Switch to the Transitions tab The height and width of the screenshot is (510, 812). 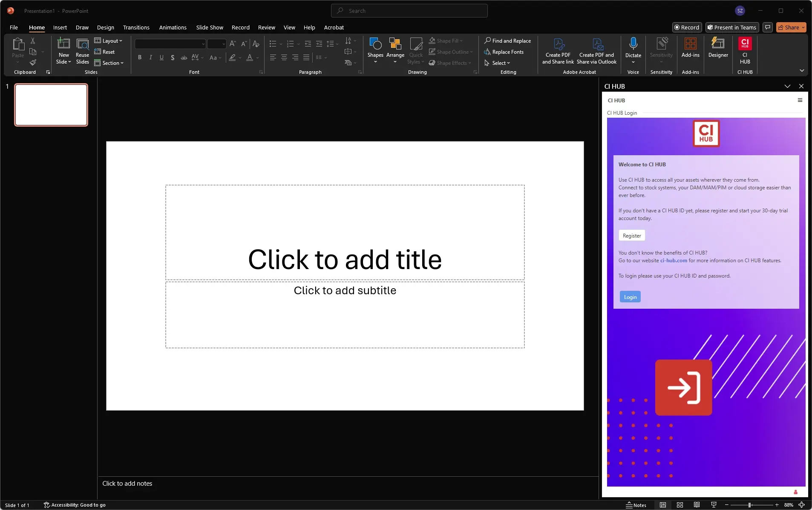click(x=136, y=27)
